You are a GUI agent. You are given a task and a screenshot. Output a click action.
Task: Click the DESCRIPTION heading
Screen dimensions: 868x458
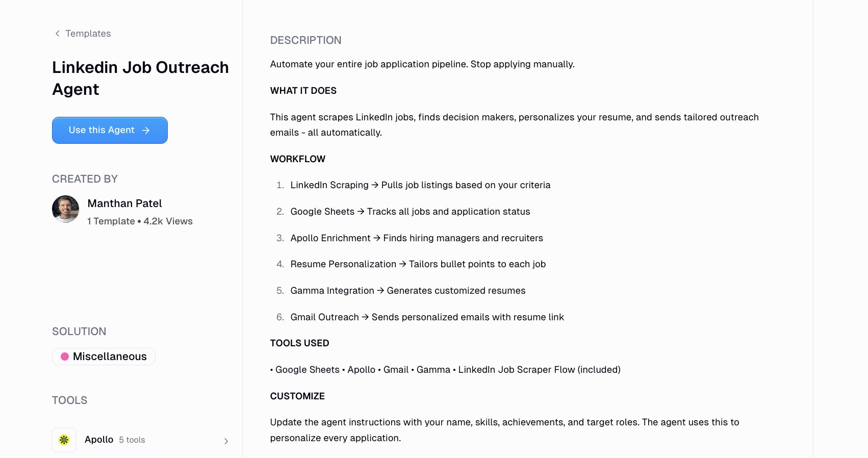[x=306, y=40]
